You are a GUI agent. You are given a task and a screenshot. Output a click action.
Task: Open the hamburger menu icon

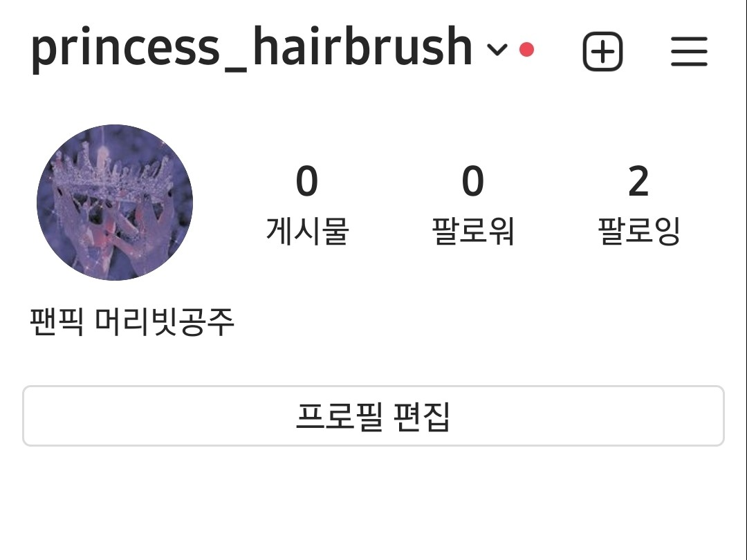(x=690, y=51)
